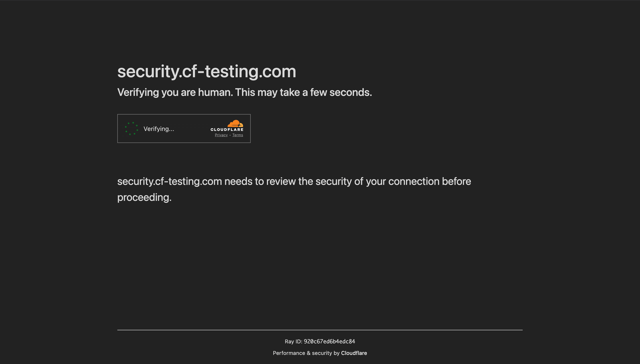
Task: Click the connection review message paragraph
Action: tap(294, 189)
